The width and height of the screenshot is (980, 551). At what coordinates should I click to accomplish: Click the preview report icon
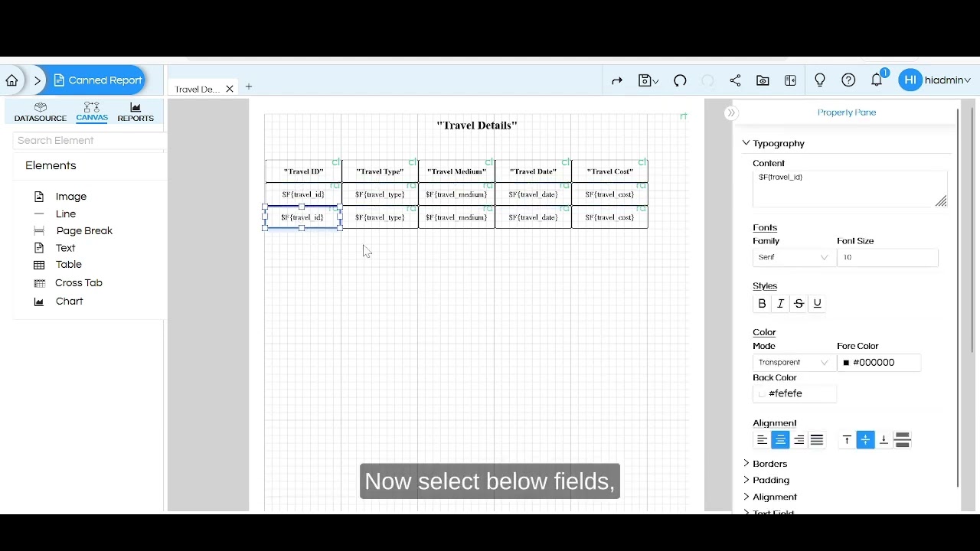point(763,80)
